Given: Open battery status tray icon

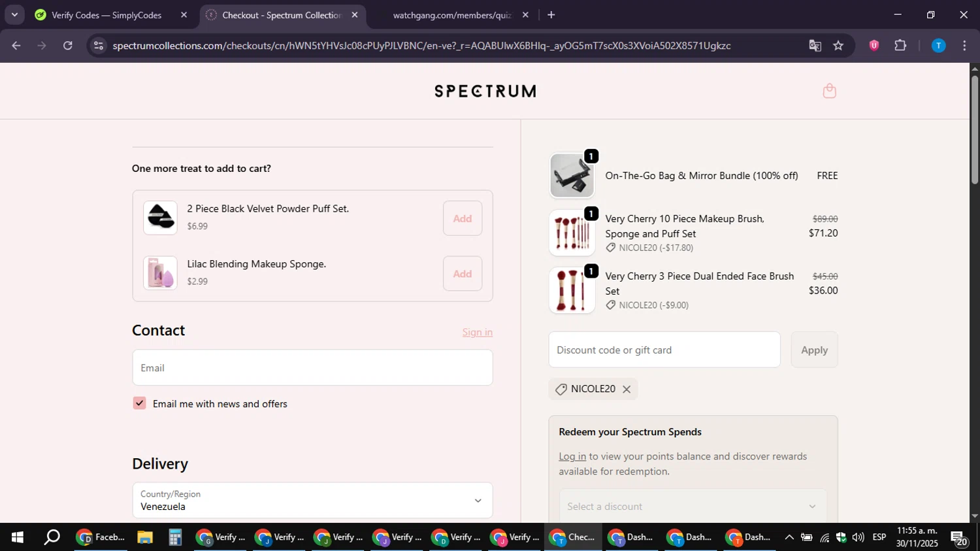Looking at the screenshot, I should [x=807, y=537].
